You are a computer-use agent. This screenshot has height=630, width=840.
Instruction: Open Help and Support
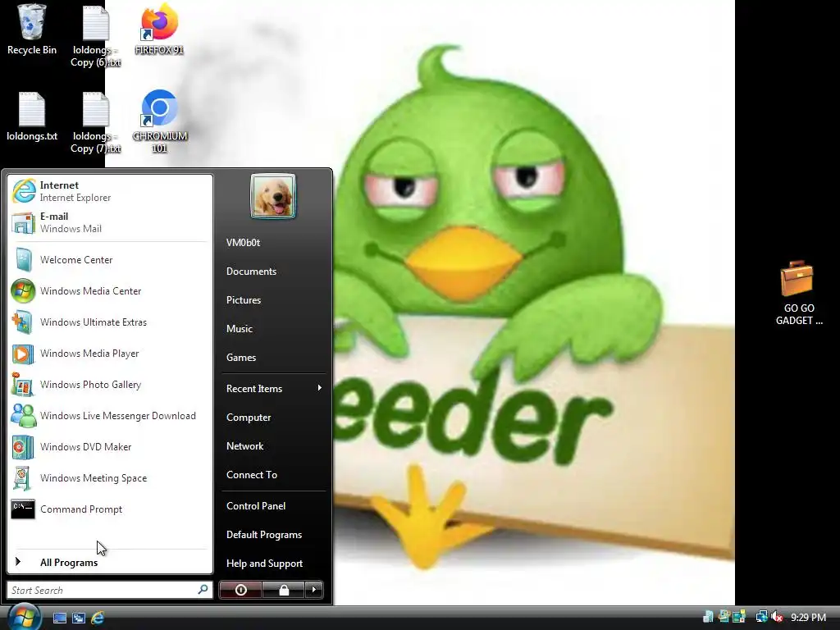[x=273, y=563]
